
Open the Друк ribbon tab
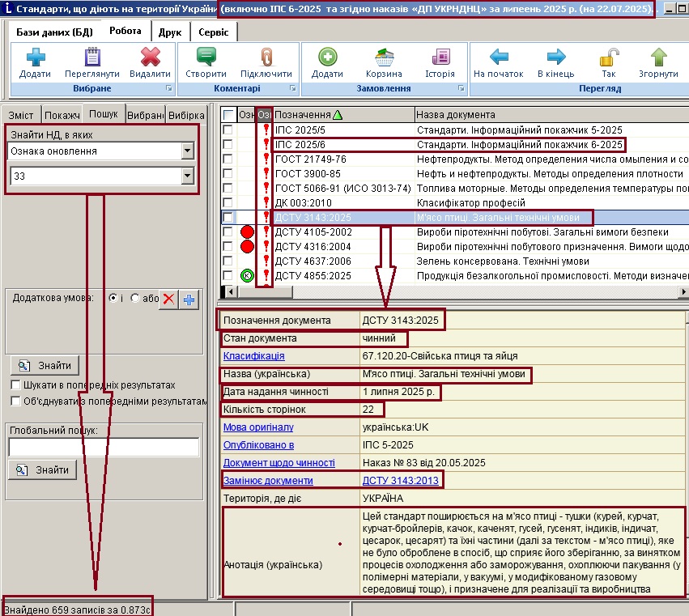click(x=170, y=32)
